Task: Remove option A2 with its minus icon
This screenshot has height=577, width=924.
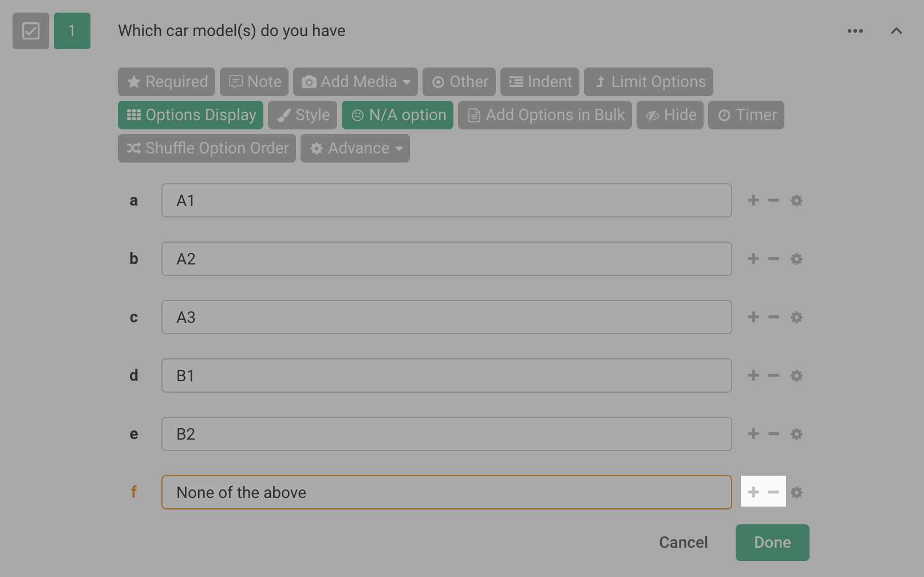Action: tap(773, 259)
